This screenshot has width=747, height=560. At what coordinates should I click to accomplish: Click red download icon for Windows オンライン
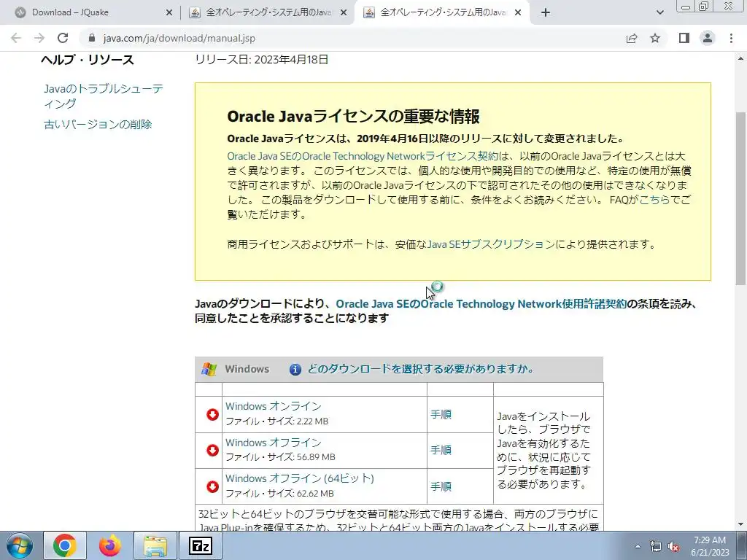[212, 414]
